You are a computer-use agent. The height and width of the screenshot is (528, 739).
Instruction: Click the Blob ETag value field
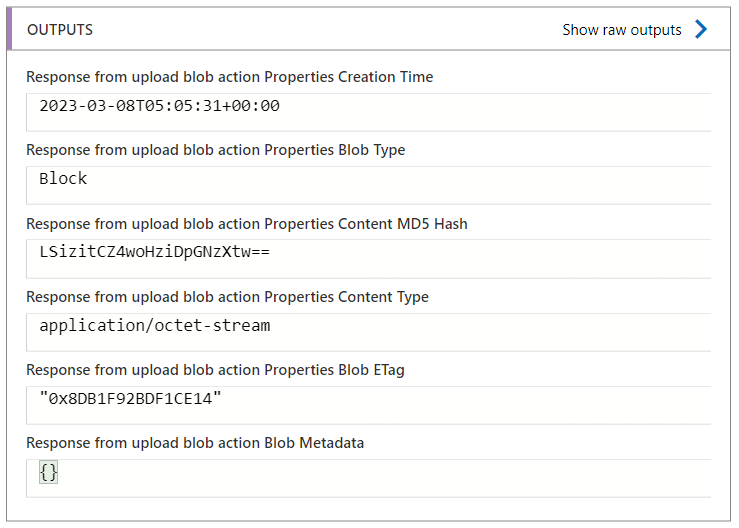(x=369, y=405)
